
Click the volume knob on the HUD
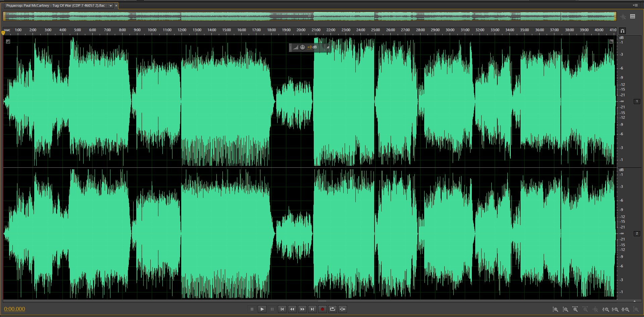click(x=302, y=47)
